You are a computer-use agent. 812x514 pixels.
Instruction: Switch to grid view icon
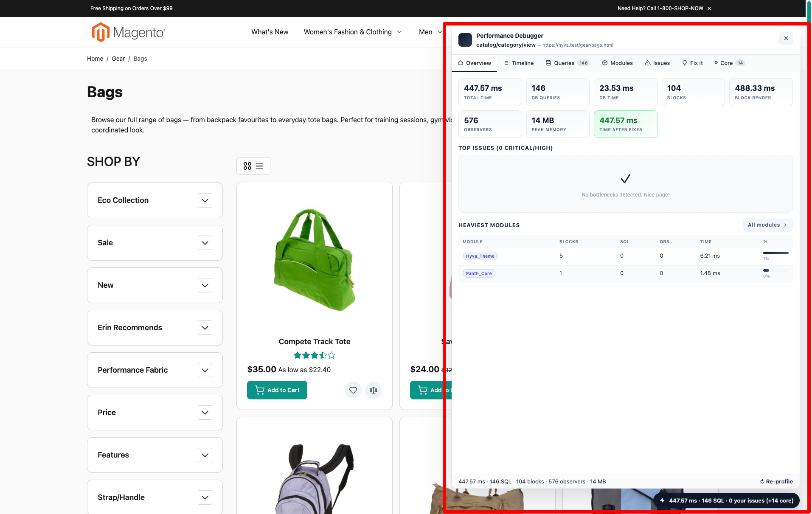pyautogui.click(x=247, y=166)
